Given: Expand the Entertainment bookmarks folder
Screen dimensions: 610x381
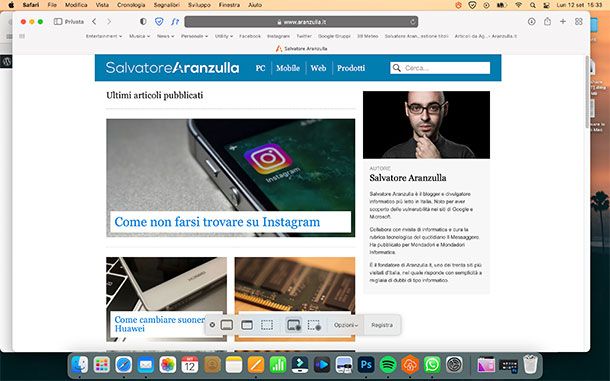Looking at the screenshot, I should click(103, 36).
